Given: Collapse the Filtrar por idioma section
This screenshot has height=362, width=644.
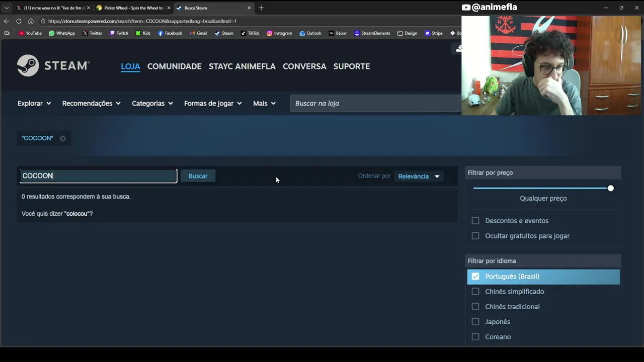Looking at the screenshot, I should [x=543, y=261].
